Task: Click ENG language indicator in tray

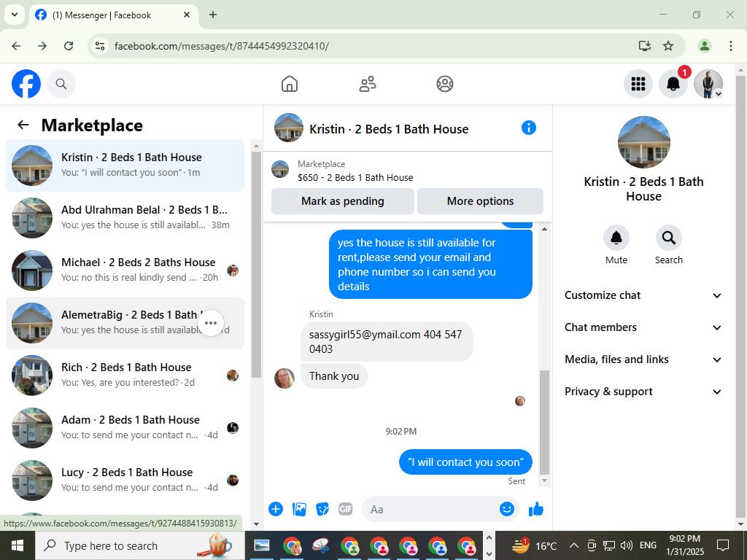Action: pyautogui.click(x=648, y=545)
